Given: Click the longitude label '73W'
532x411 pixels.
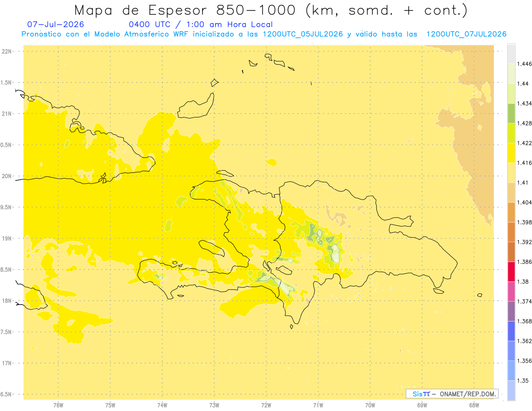Looking at the screenshot, I should [214, 405].
